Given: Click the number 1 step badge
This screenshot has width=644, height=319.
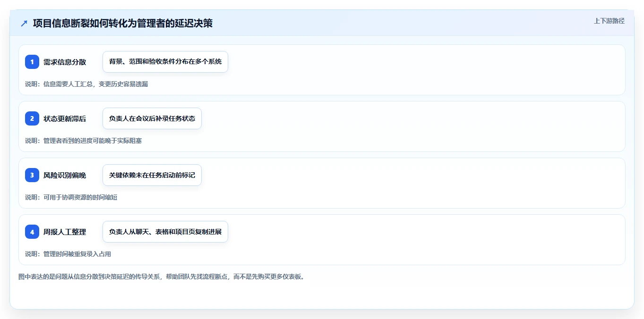Looking at the screenshot, I should coord(32,62).
